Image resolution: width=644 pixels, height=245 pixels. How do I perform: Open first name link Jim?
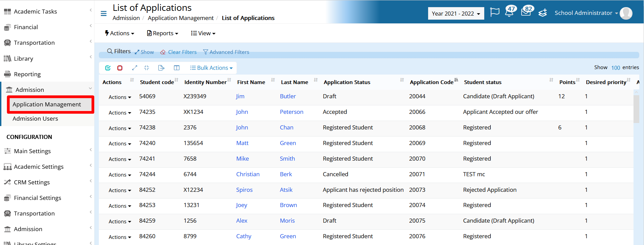[240, 97]
